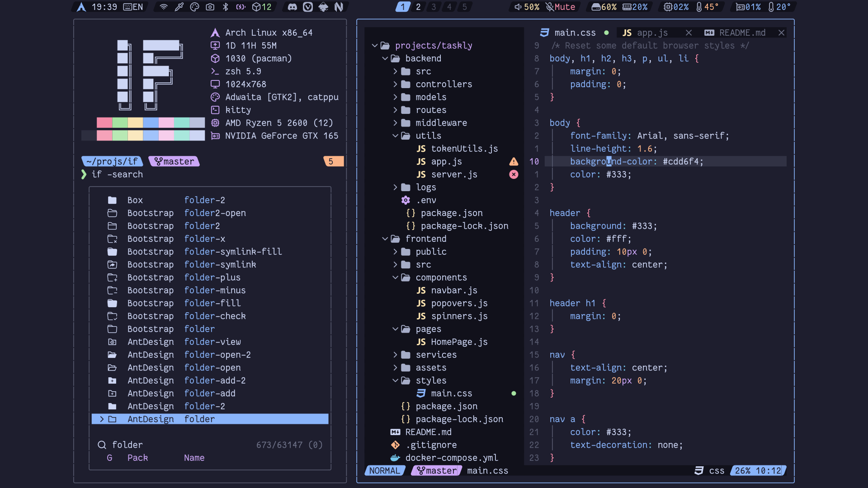The image size is (868, 488).
Task: Click the green swatch in top color row
Action: point(120,122)
